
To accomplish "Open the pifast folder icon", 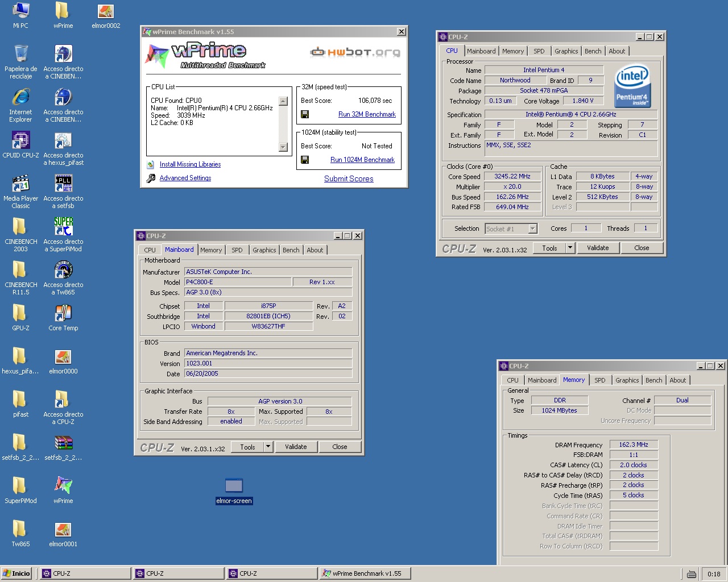I will pos(20,400).
